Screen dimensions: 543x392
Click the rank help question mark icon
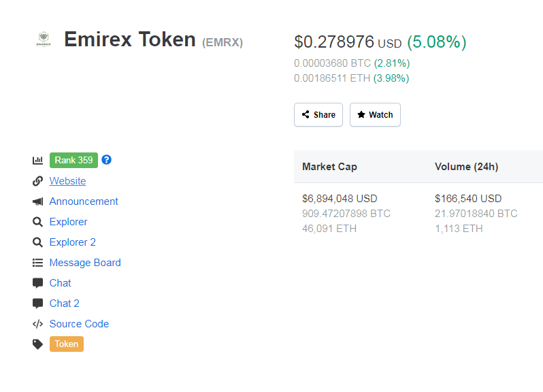click(107, 160)
